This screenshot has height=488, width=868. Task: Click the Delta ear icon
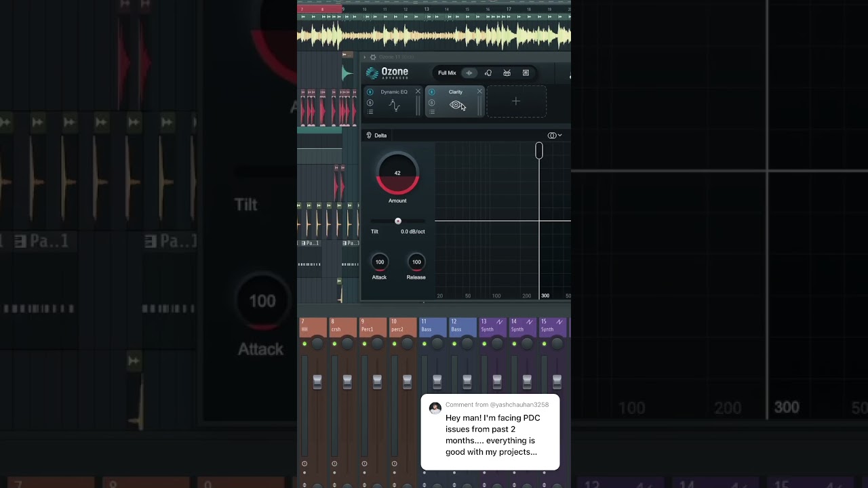(x=369, y=136)
